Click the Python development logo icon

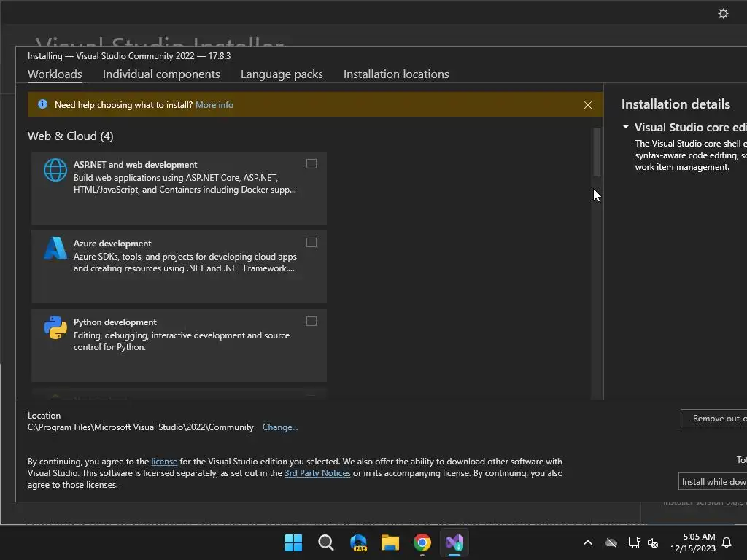pyautogui.click(x=55, y=327)
